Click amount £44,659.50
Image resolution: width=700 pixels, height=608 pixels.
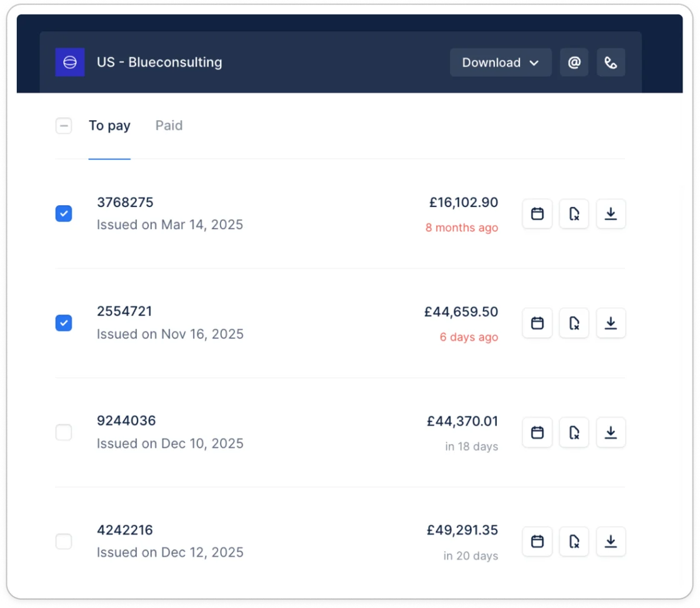click(x=461, y=312)
